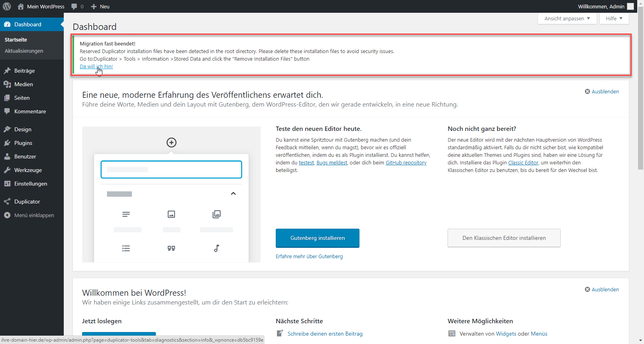The width and height of the screenshot is (644, 344).
Task: Expand the Ansicht anpassen dropdown
Action: click(x=567, y=18)
